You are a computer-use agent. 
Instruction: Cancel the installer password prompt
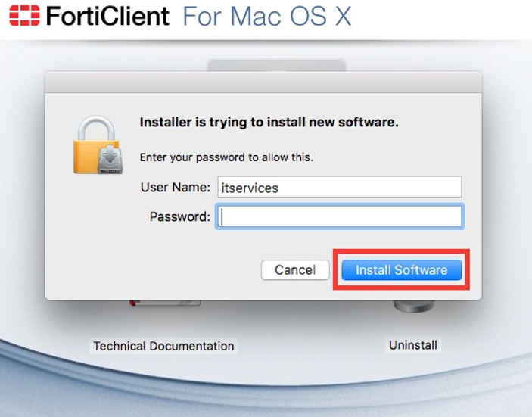tap(294, 270)
